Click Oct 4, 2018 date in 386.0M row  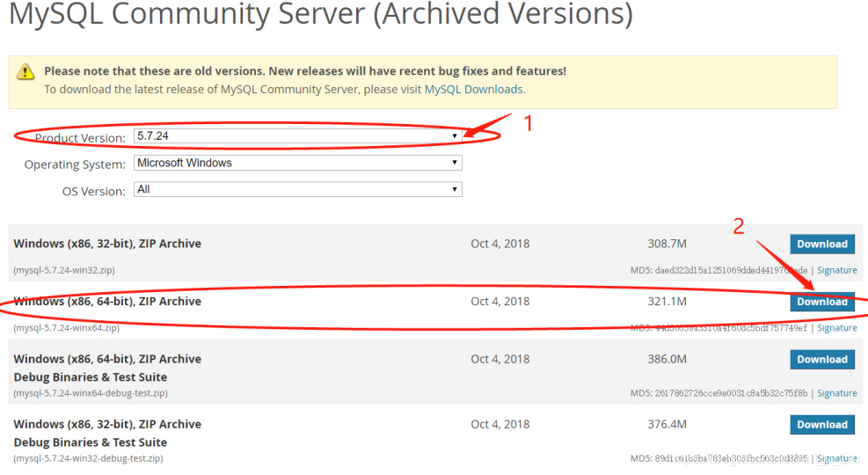tap(500, 359)
